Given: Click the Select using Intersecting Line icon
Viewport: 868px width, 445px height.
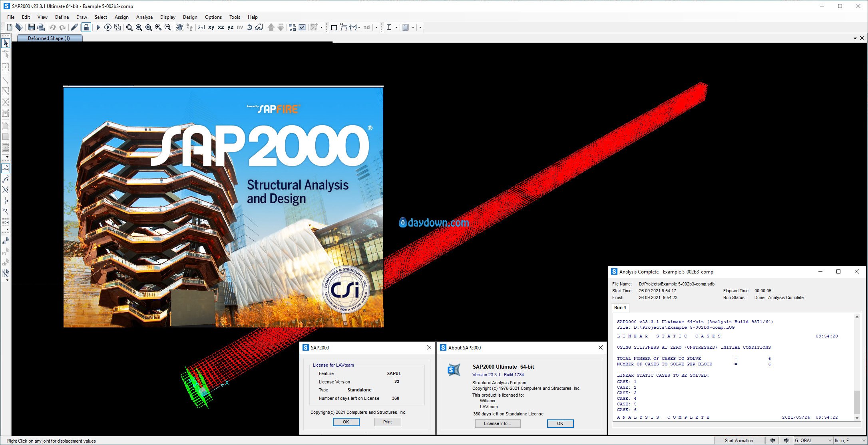Looking at the screenshot, I should click(6, 273).
